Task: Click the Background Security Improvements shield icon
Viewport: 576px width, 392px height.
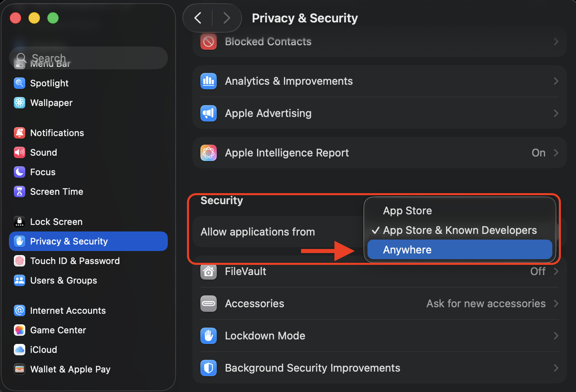Action: [x=209, y=368]
